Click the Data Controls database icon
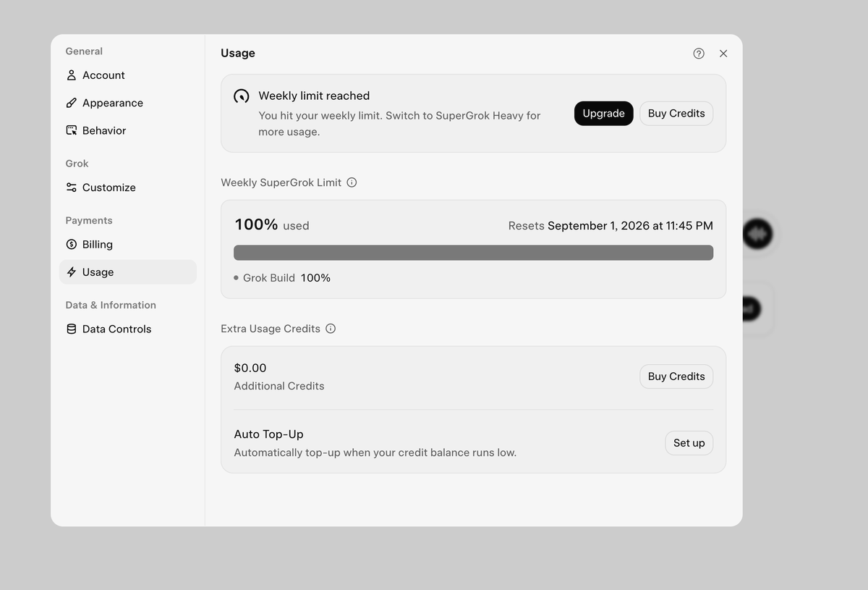868x590 pixels. 72,329
